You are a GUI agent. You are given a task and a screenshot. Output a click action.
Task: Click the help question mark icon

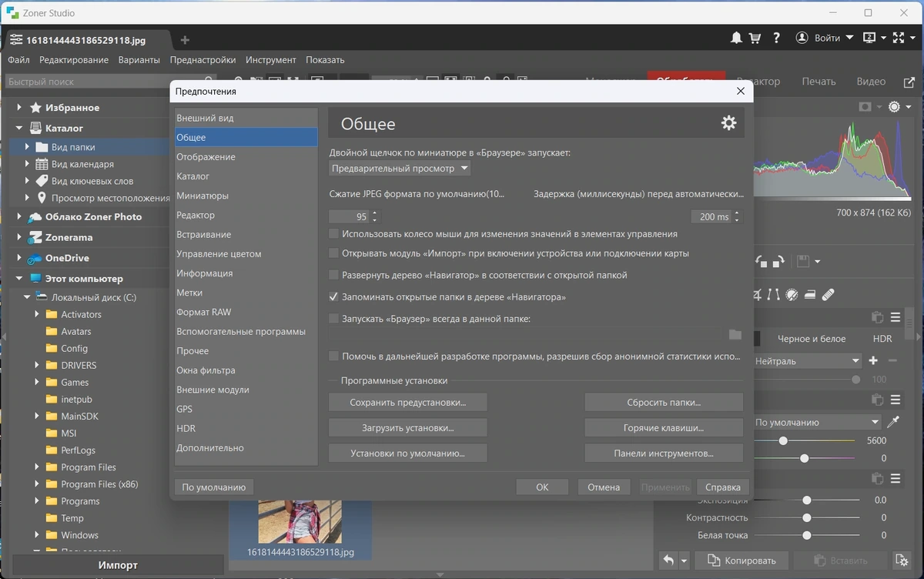[776, 38]
